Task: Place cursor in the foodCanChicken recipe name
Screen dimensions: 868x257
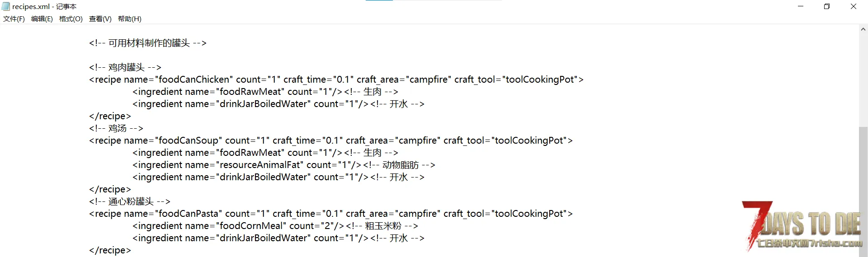Action: click(x=194, y=79)
